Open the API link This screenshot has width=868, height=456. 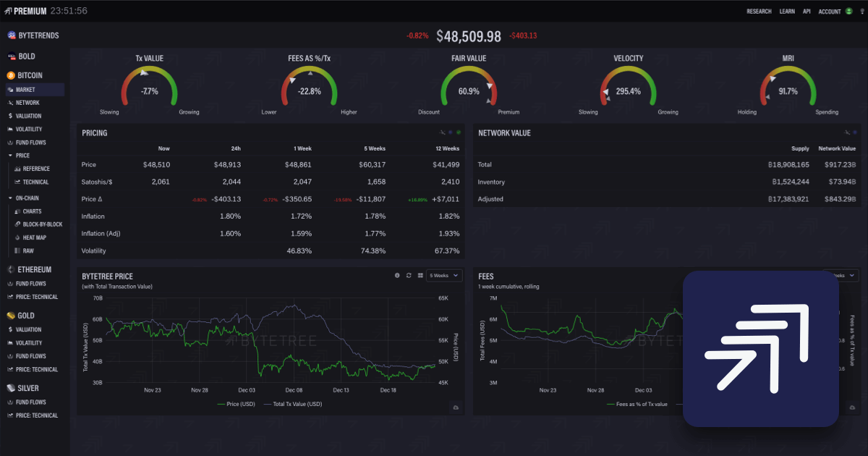[x=807, y=12]
